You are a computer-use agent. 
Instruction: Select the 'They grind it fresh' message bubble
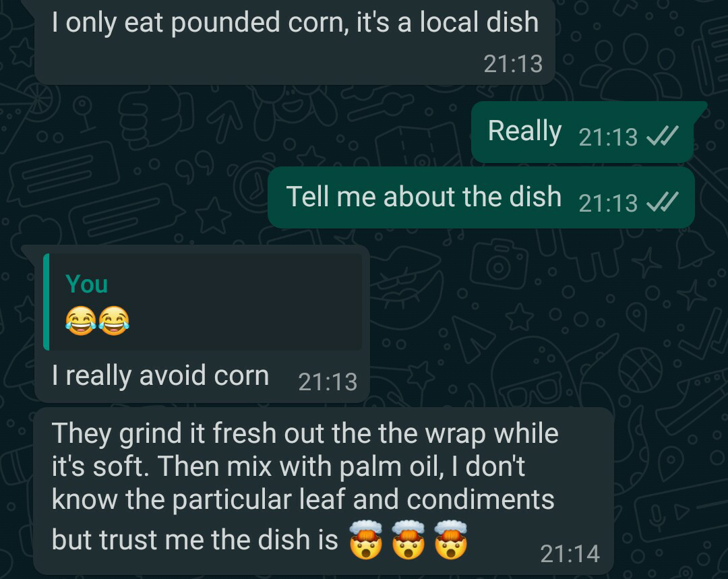[324, 491]
